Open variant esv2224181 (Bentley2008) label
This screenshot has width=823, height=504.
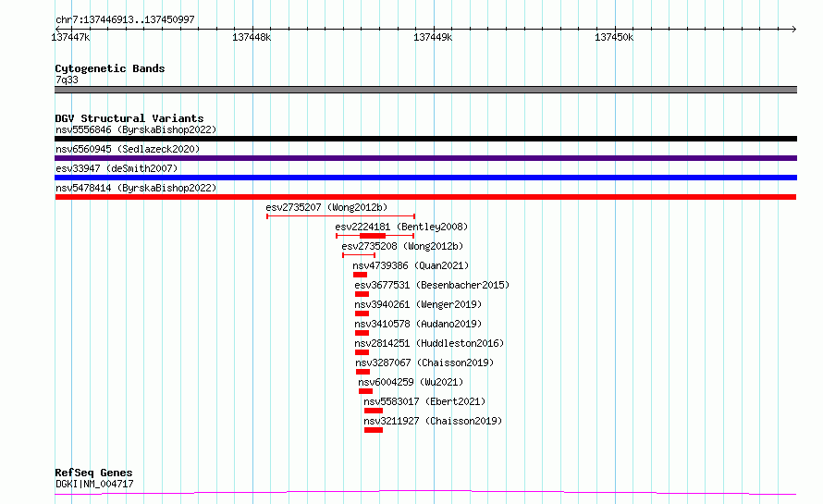[401, 227]
